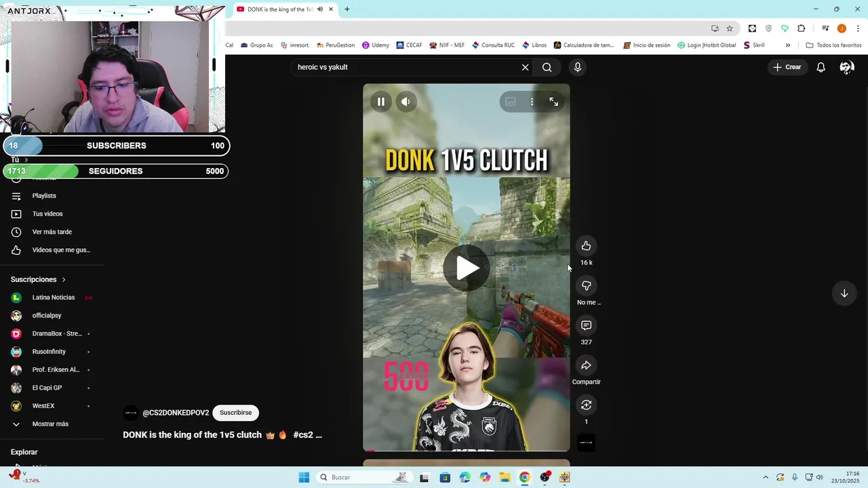Click the large play overlay on video

point(467,268)
